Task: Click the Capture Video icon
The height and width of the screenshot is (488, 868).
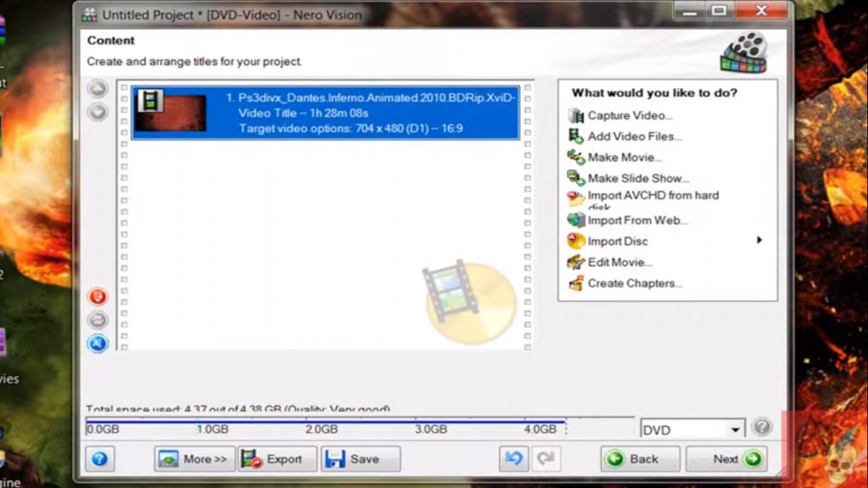Action: [x=576, y=115]
